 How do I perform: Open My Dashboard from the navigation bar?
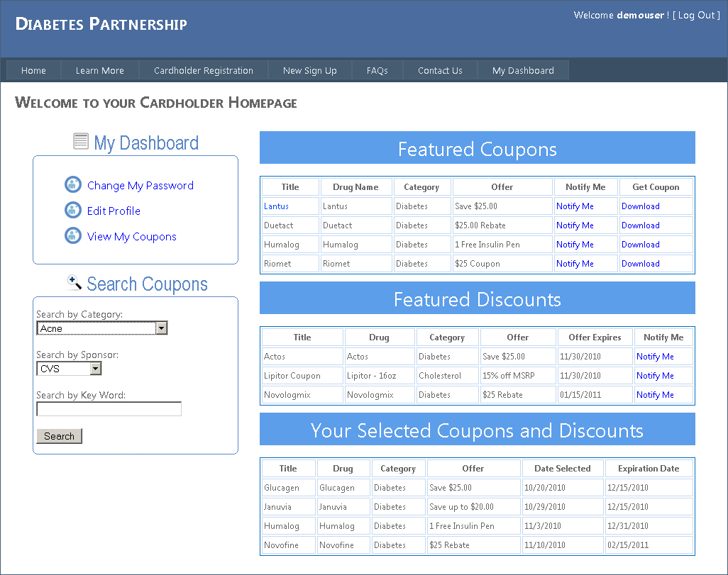(x=523, y=70)
